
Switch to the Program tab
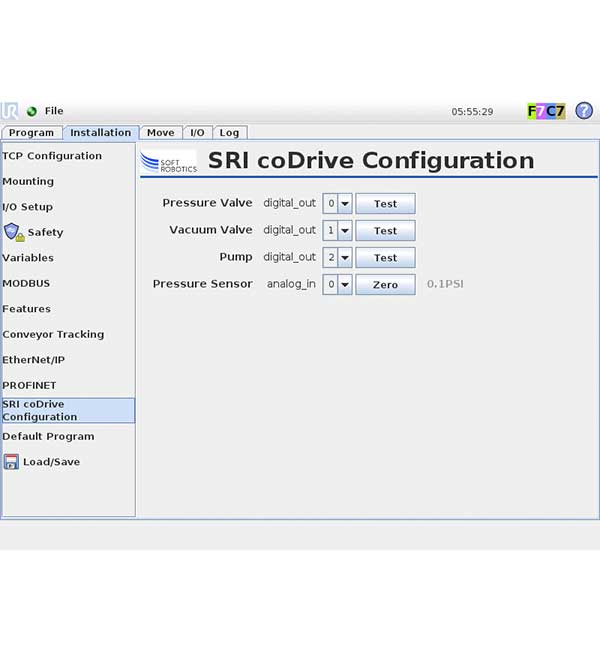click(x=32, y=133)
